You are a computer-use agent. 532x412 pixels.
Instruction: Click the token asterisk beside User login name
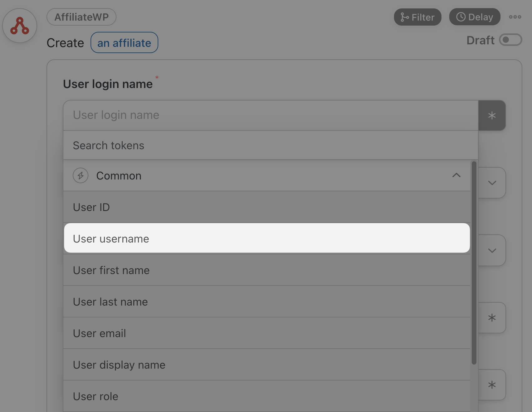(492, 115)
